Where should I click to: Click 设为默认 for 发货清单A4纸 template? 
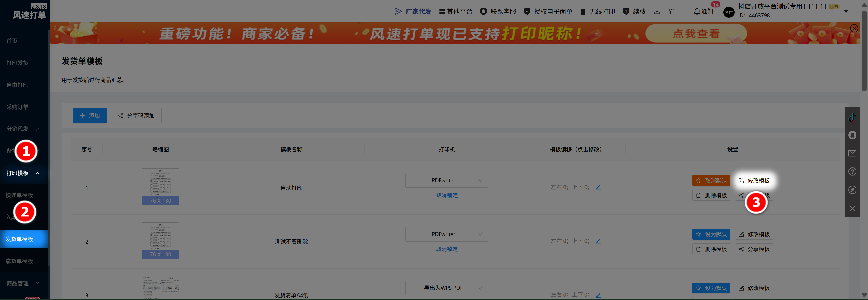(711, 288)
